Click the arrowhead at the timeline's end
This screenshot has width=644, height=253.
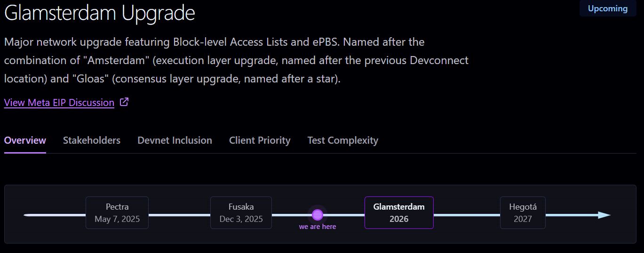coord(604,215)
